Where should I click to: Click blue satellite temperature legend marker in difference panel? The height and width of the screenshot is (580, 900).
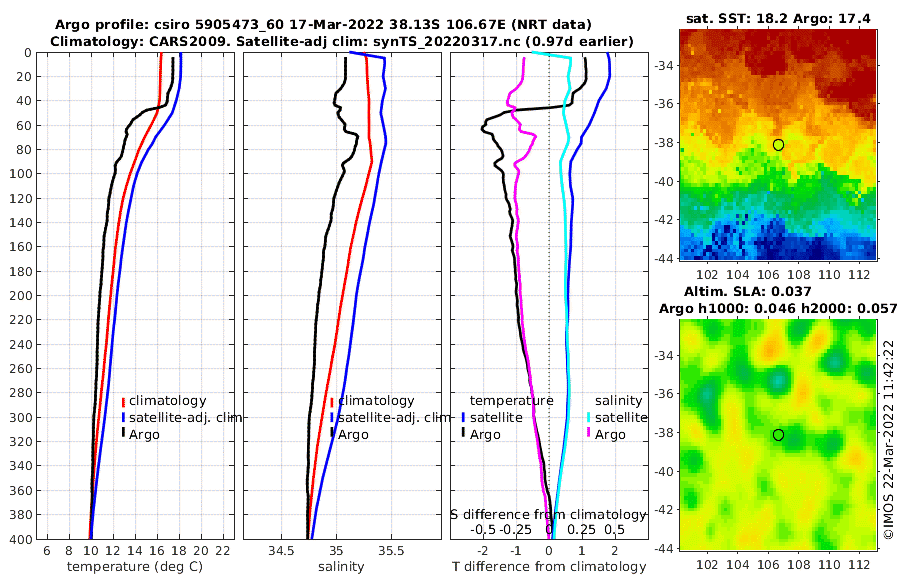tap(463, 417)
